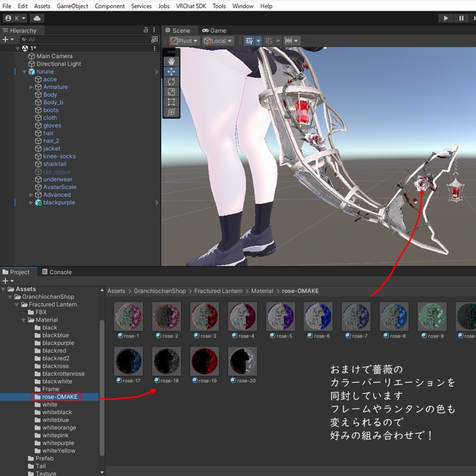Viewport: 476px width, 476px height.
Task: Open the Window menu
Action: click(243, 6)
